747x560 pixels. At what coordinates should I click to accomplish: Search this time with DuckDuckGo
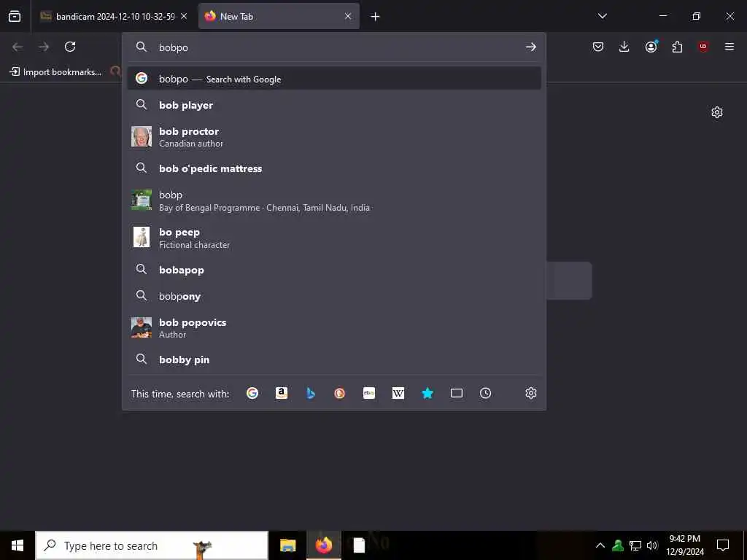tap(340, 393)
